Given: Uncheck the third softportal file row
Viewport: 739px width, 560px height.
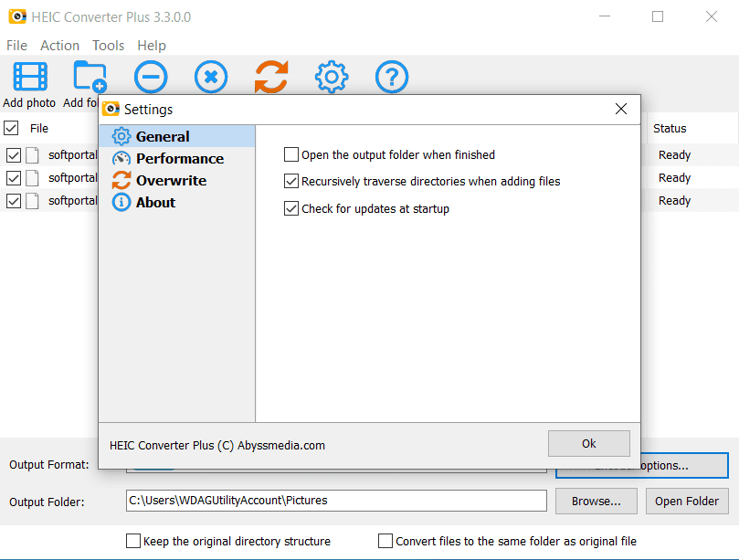Looking at the screenshot, I should 14,201.
